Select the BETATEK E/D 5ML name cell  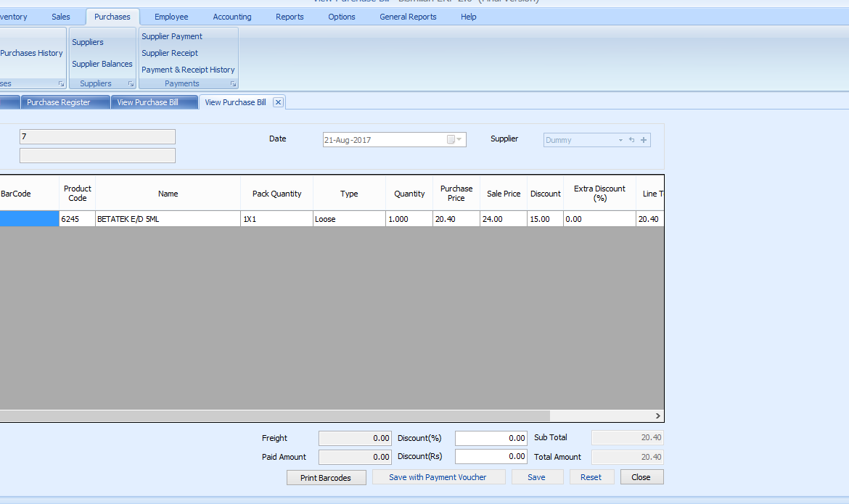pyautogui.click(x=168, y=219)
